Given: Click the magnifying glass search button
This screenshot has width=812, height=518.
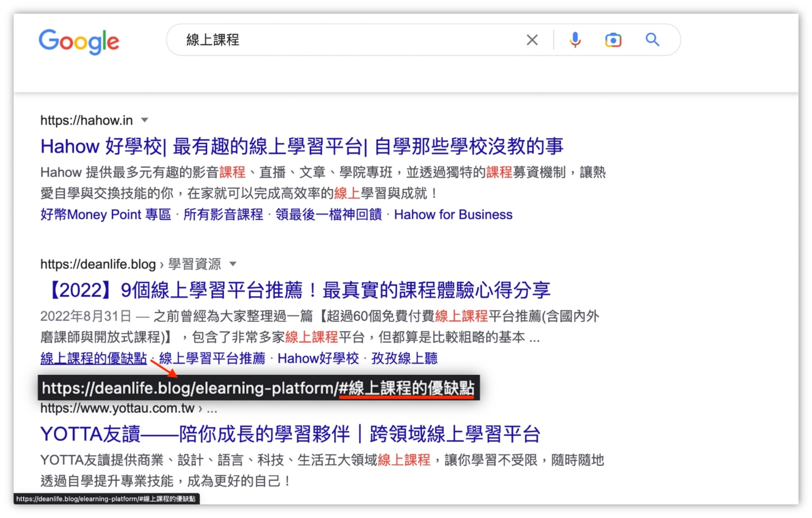Looking at the screenshot, I should click(x=652, y=40).
